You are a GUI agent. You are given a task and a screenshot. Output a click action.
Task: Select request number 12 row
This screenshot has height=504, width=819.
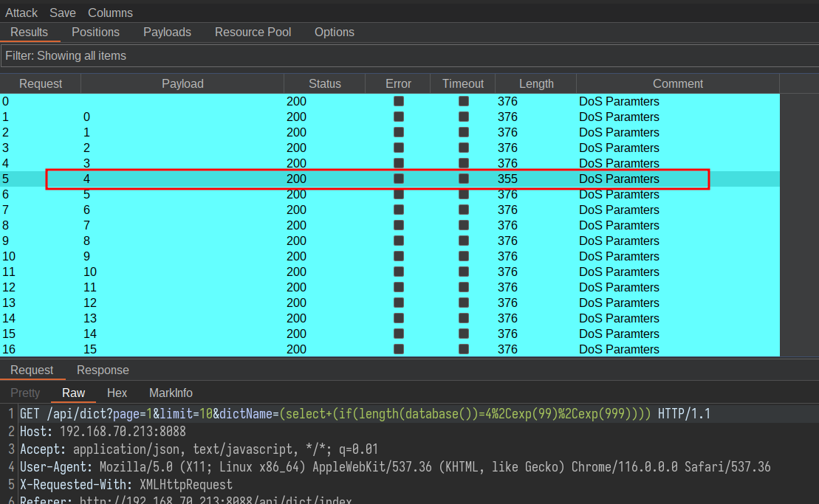point(390,288)
